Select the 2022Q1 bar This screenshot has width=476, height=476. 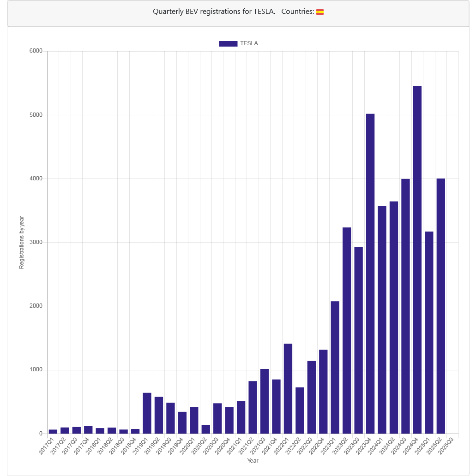pos(288,388)
